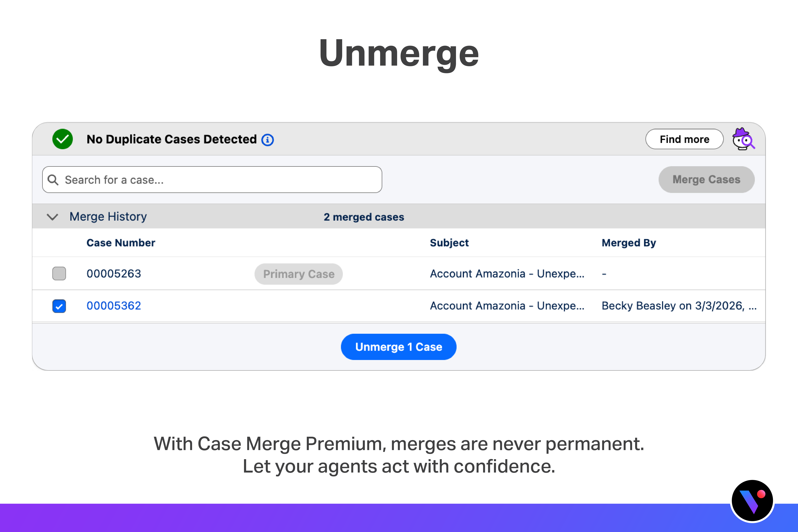Check the box for case 00005263

coord(59,273)
